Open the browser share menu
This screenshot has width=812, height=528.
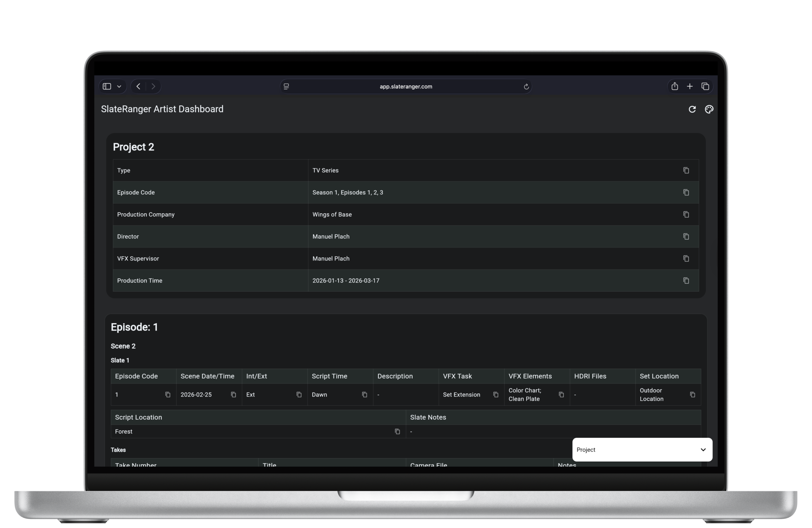click(675, 86)
